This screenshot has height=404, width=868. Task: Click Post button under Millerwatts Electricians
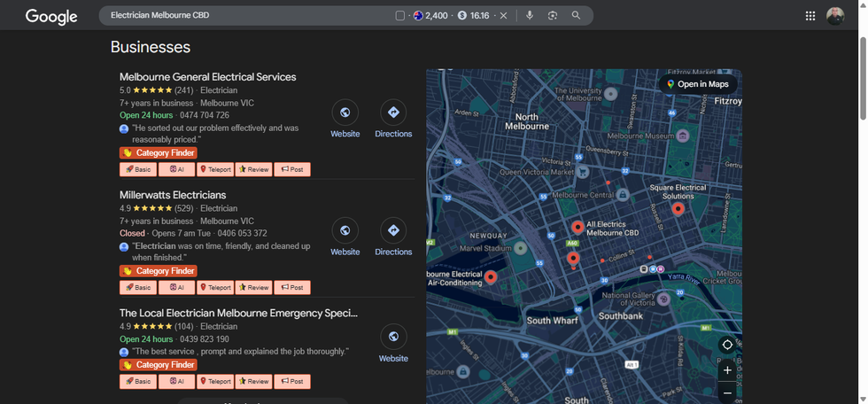coord(292,287)
